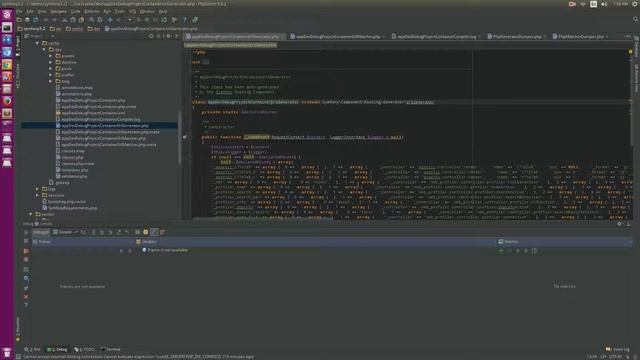Viewport: 640px width, 360px height.
Task: Switch to the UrlMatcher.php editor tab
Action: point(338,36)
